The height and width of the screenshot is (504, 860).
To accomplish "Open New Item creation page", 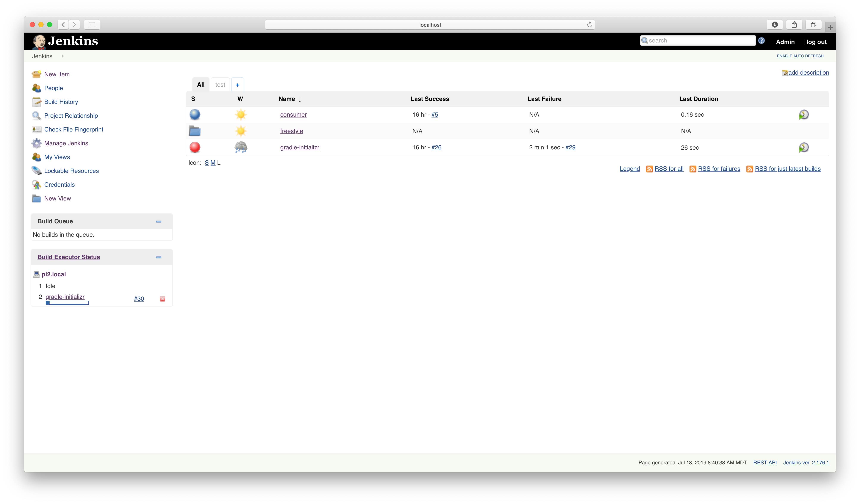I will coord(57,74).
